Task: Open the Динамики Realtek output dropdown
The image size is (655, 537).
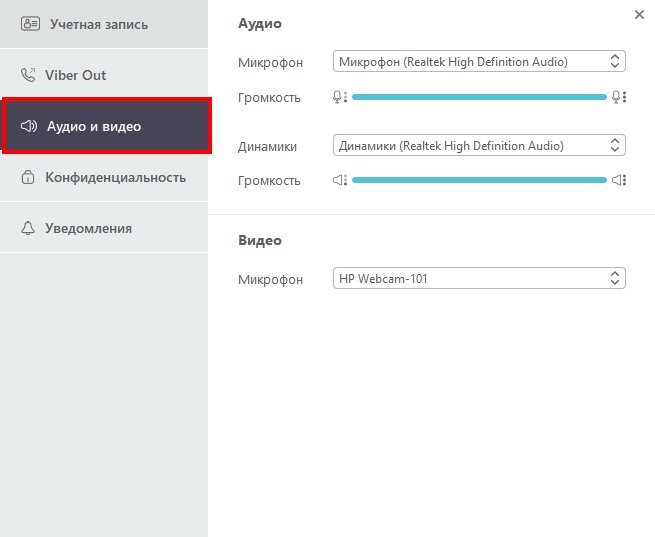Action: [479, 146]
